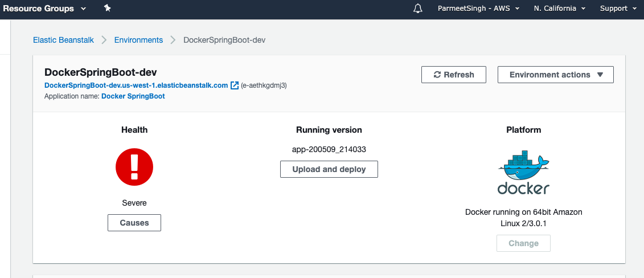Expand the Environment actions dropdown
Viewport: 644px width, 278px height.
click(x=556, y=75)
